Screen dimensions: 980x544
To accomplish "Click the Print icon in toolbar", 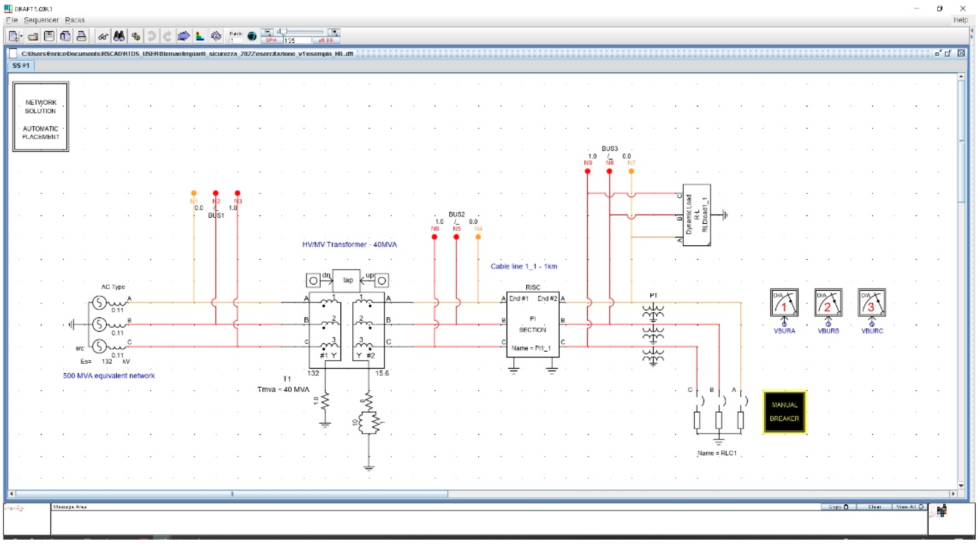I will tap(82, 37).
